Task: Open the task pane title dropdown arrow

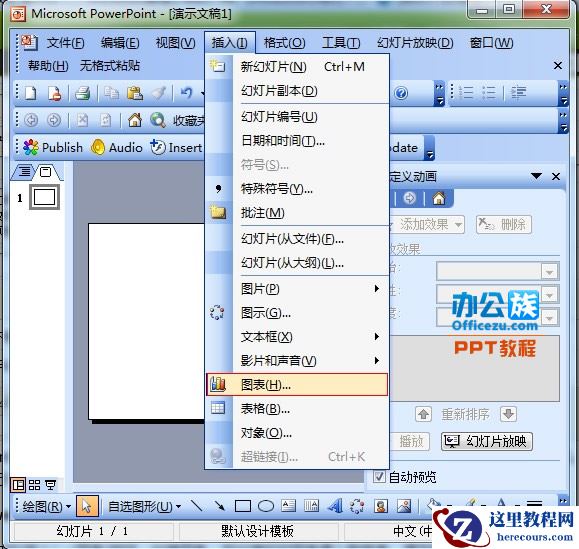Action: (536, 176)
